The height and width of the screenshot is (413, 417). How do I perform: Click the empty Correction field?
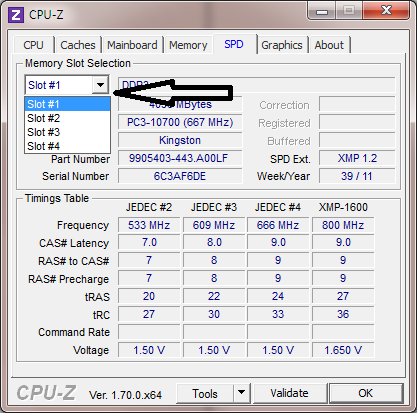(x=357, y=104)
